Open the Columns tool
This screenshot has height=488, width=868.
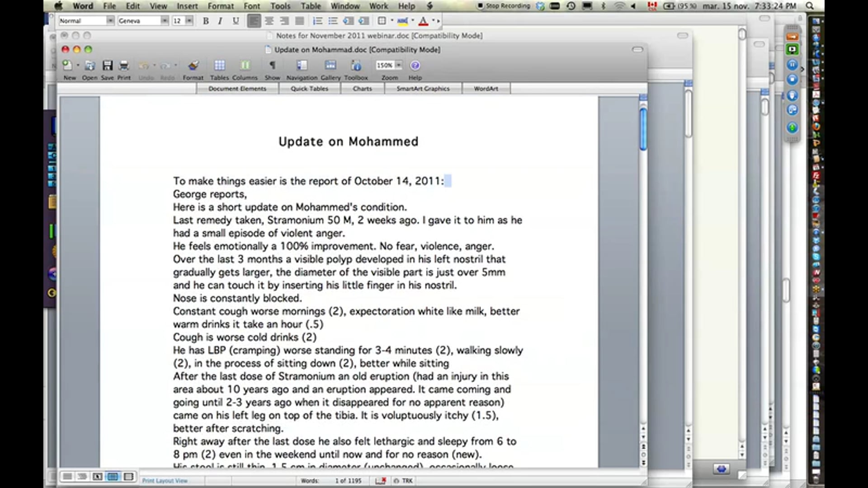tap(245, 66)
